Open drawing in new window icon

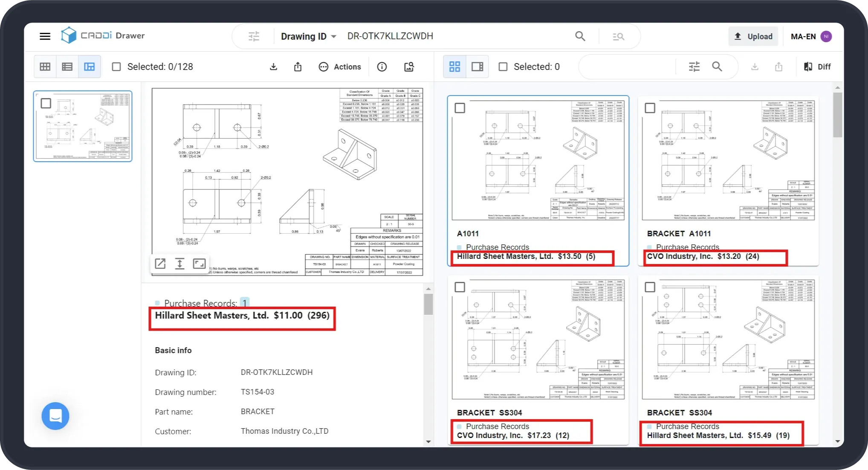tap(160, 264)
